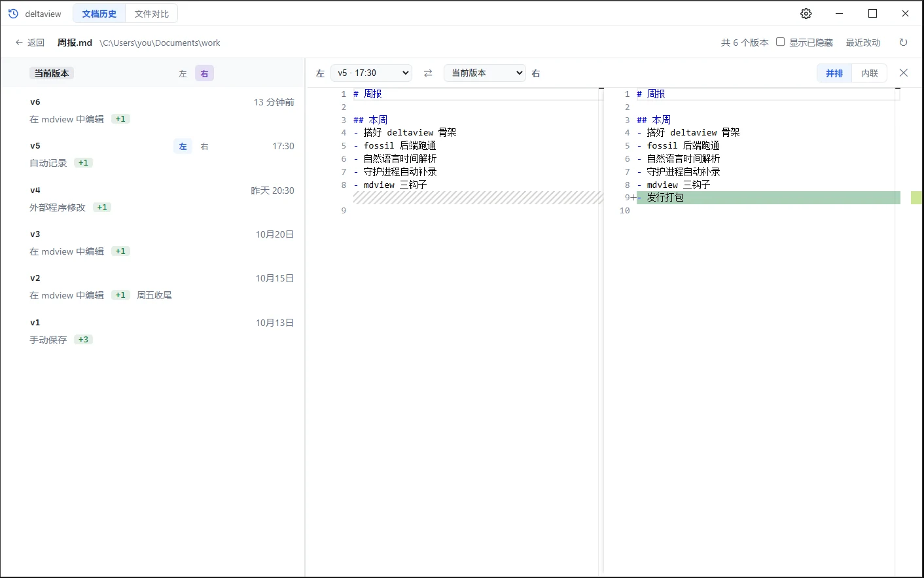Open the left version dropdown v5 · 17:30
924x578 pixels.
pos(372,73)
